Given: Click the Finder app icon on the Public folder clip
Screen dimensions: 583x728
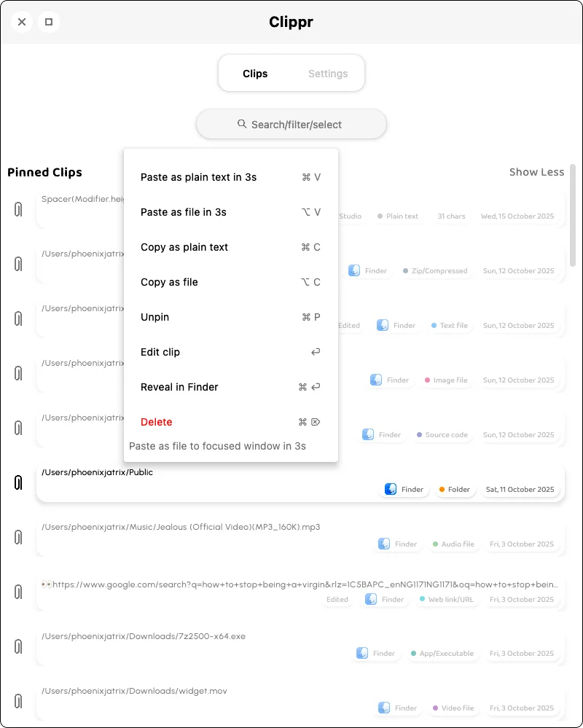Looking at the screenshot, I should (391, 490).
